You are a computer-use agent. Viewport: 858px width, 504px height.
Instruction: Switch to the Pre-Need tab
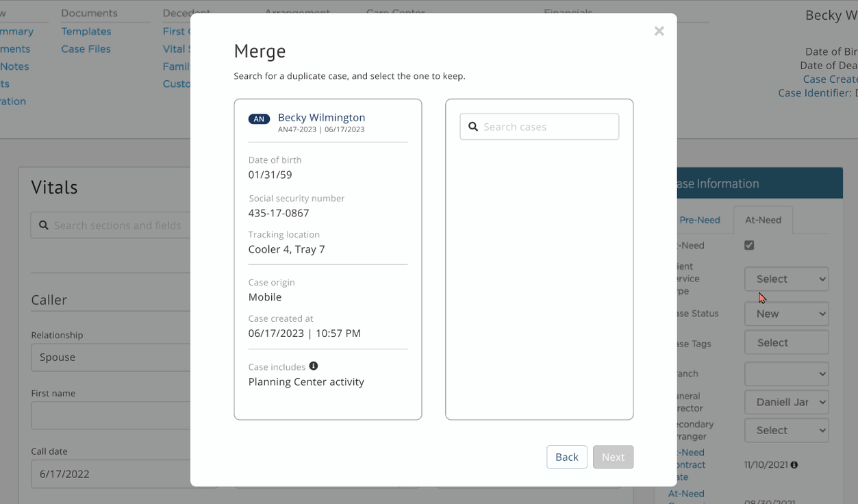[700, 220]
